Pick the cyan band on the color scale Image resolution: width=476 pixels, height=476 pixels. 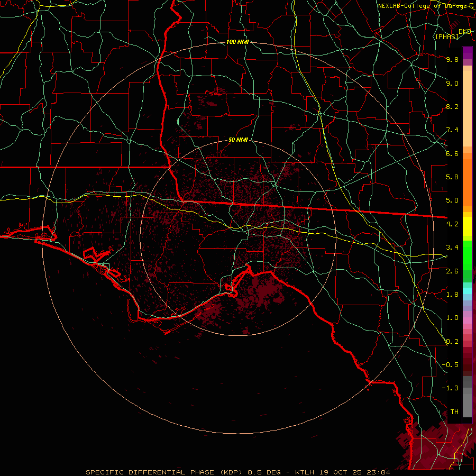pyautogui.click(x=467, y=291)
